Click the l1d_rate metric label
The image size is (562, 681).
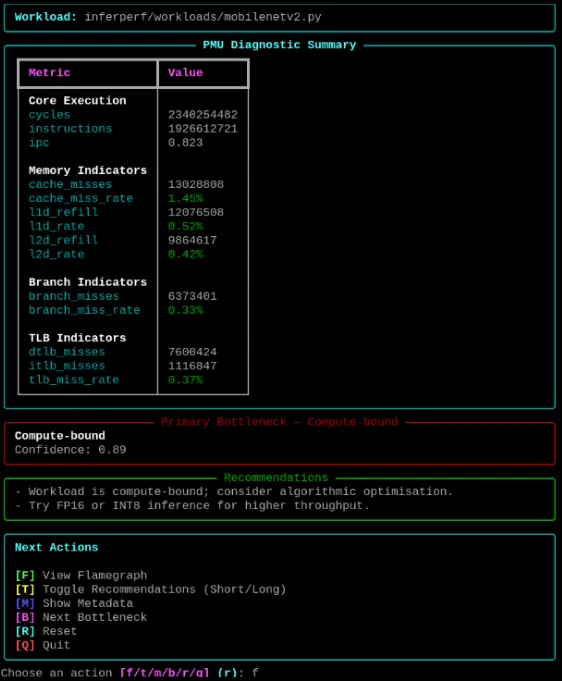[56, 226]
